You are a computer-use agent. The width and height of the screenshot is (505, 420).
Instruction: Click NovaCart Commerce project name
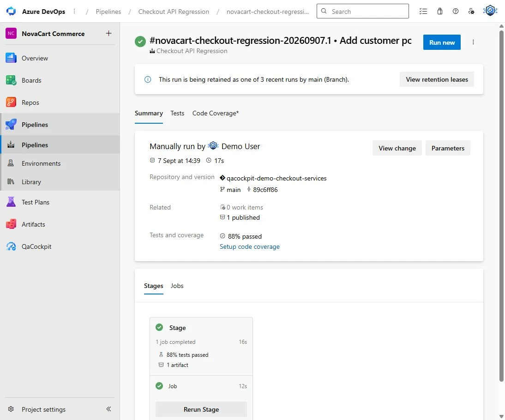pos(53,34)
